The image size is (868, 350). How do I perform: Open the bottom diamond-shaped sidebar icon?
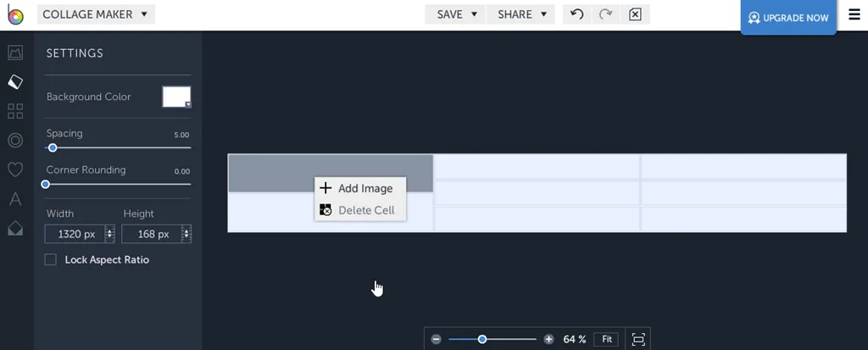pos(15,228)
